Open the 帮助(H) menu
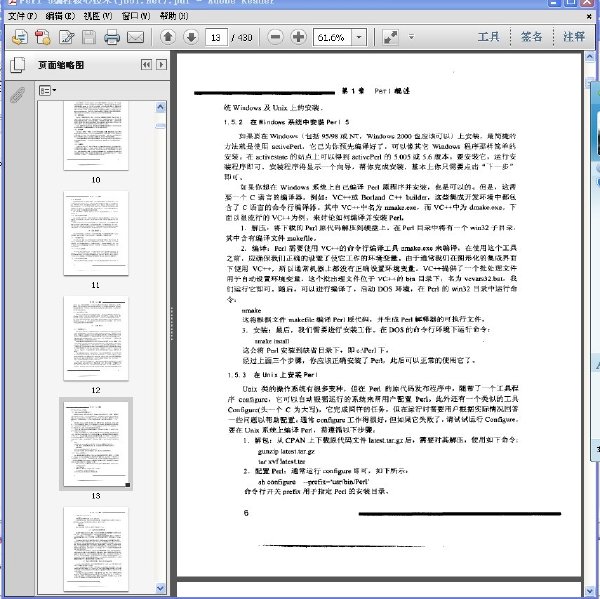This screenshot has height=599, width=600. pos(174,16)
